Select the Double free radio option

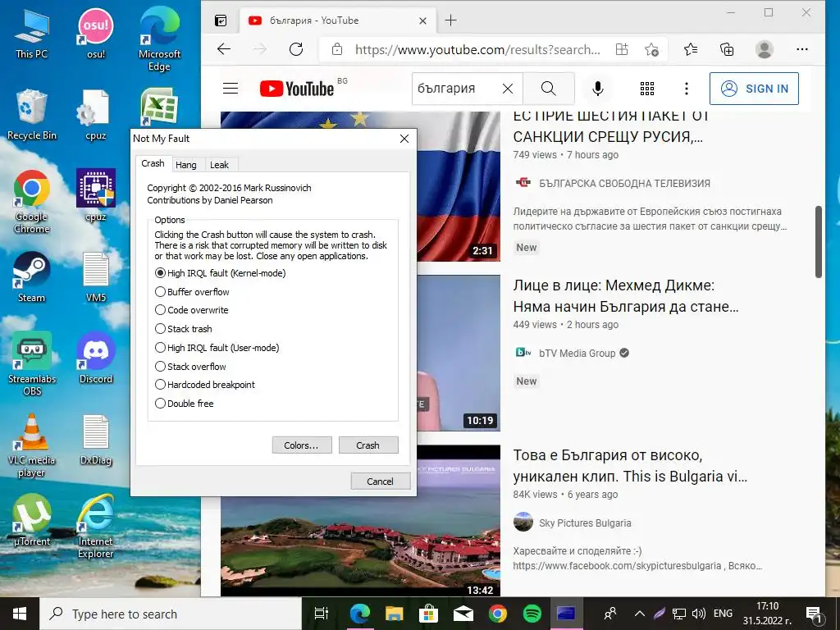pyautogui.click(x=184, y=404)
